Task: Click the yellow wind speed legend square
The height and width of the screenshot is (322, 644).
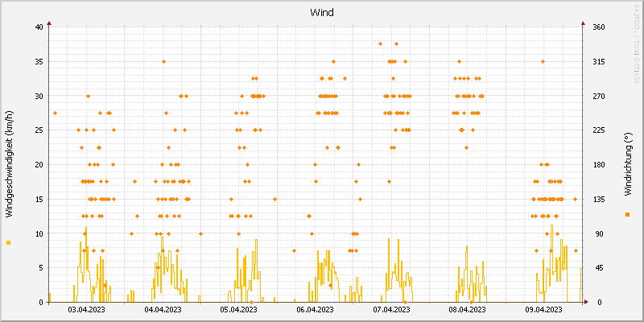Action: [9, 243]
